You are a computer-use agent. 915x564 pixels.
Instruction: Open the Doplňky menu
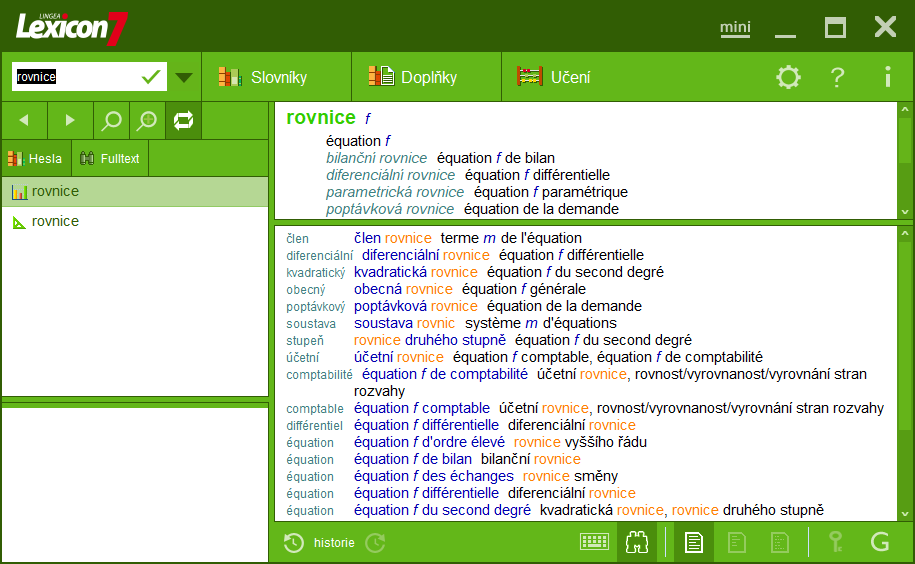click(x=413, y=77)
